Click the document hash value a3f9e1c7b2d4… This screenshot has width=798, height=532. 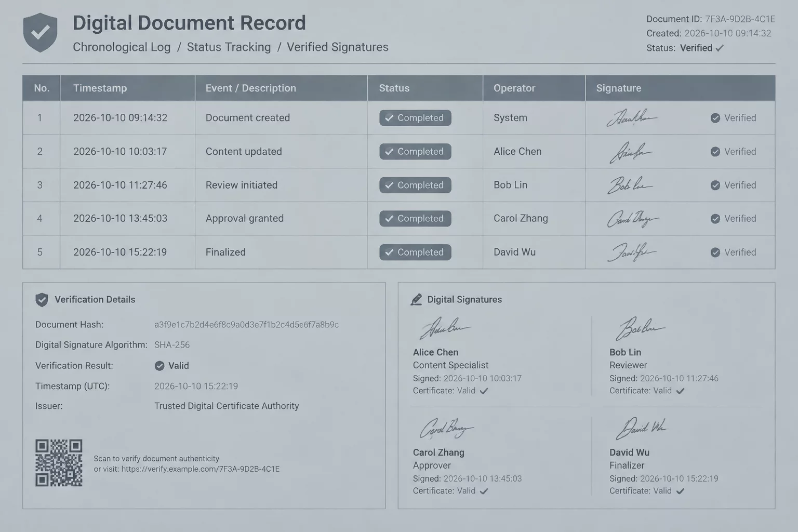click(246, 325)
